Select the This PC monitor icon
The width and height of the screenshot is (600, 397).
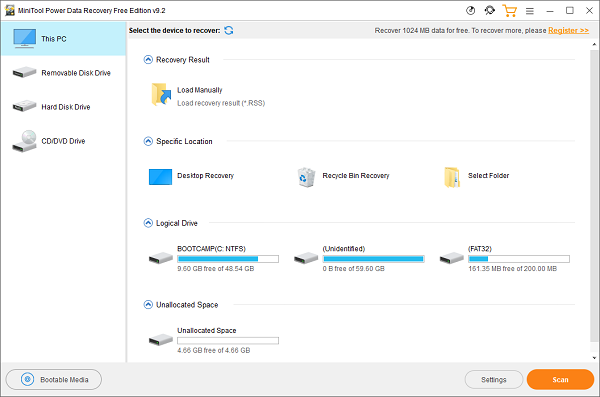click(24, 38)
